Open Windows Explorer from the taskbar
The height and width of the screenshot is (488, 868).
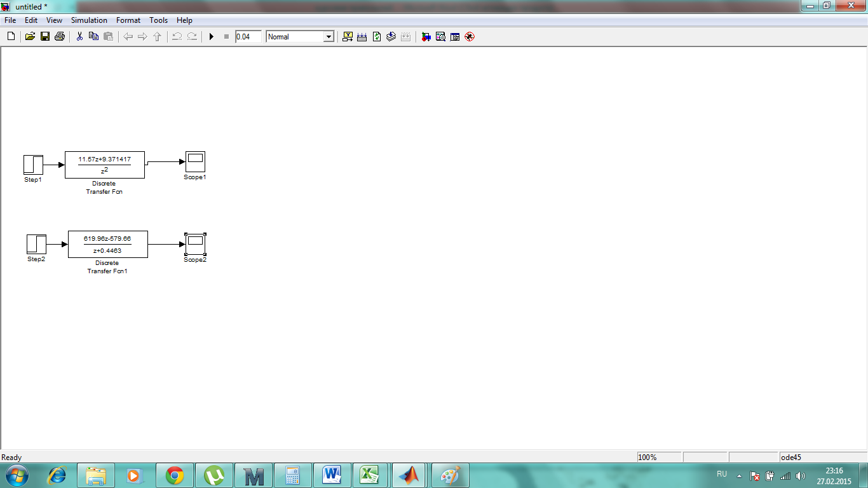pos(96,475)
